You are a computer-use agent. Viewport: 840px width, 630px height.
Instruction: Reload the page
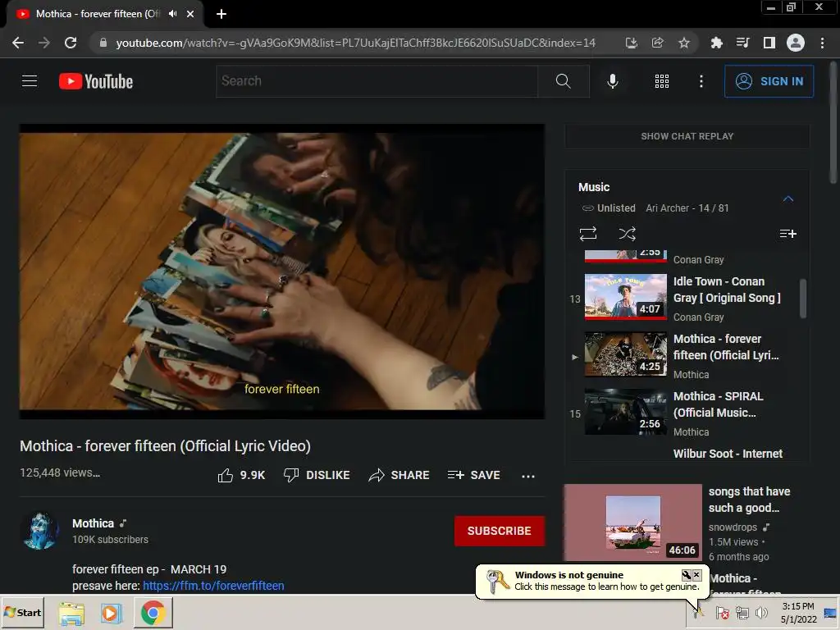click(x=71, y=43)
